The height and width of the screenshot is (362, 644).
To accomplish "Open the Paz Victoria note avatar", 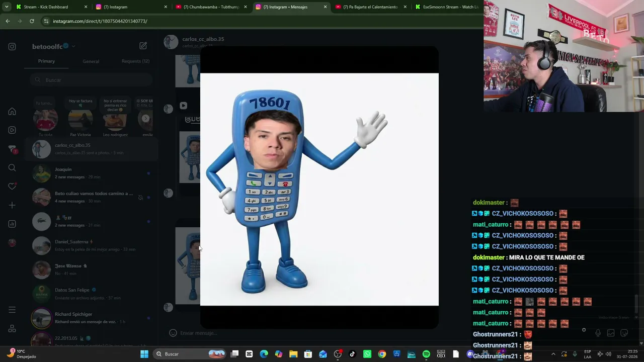I will [80, 120].
